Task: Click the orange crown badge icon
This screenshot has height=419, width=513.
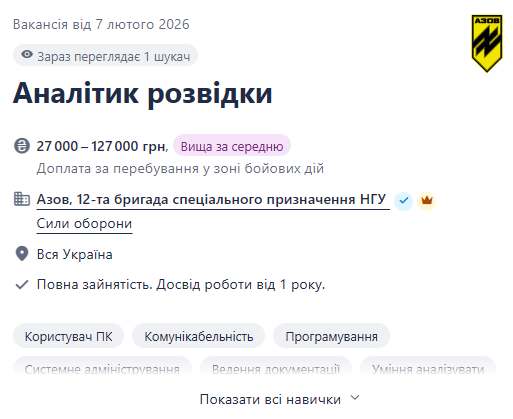Action: [427, 201]
